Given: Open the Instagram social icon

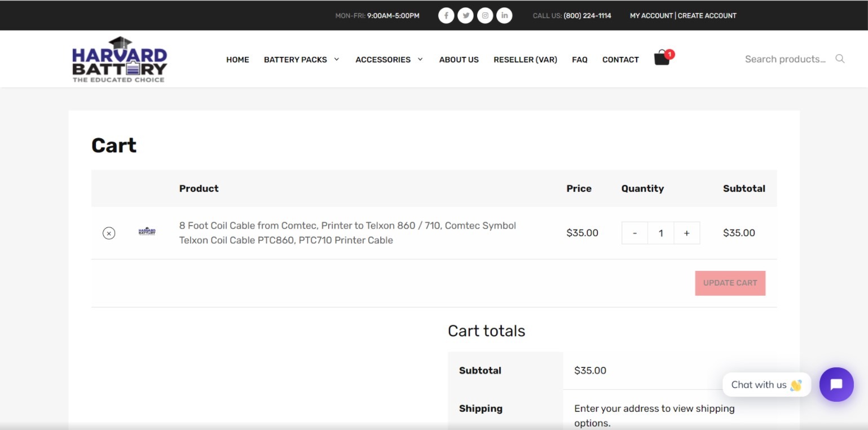Looking at the screenshot, I should pyautogui.click(x=485, y=15).
